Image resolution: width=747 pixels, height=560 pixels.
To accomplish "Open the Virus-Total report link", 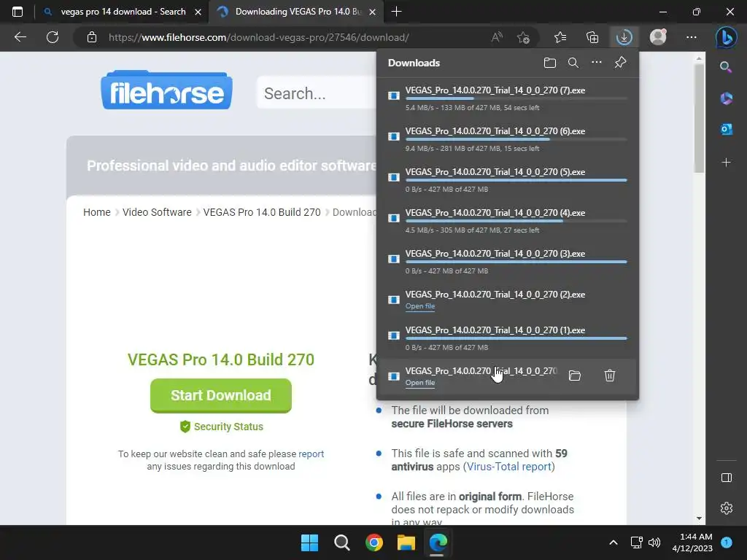I will coord(508,467).
